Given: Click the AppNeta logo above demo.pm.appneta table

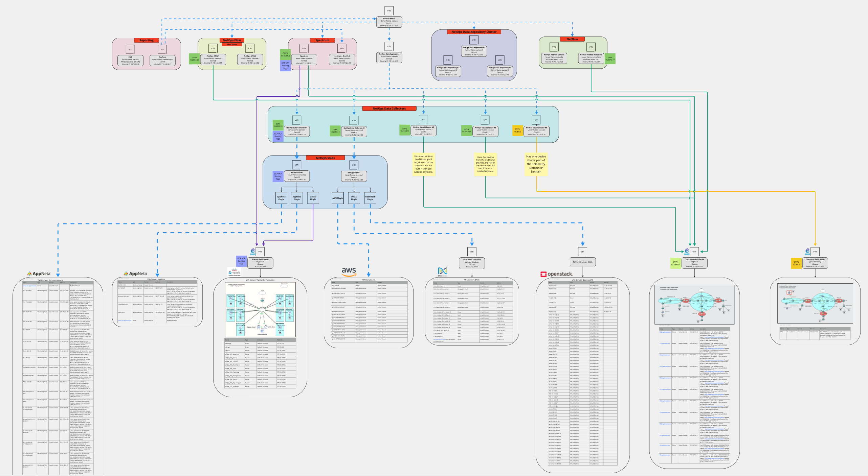Looking at the screenshot, I should click(39, 274).
